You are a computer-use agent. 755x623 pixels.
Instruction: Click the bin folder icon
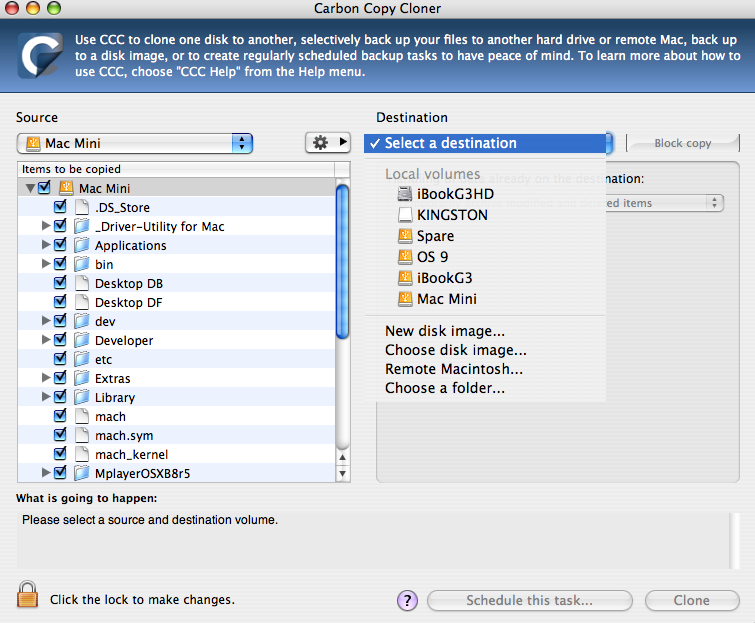tap(82, 264)
